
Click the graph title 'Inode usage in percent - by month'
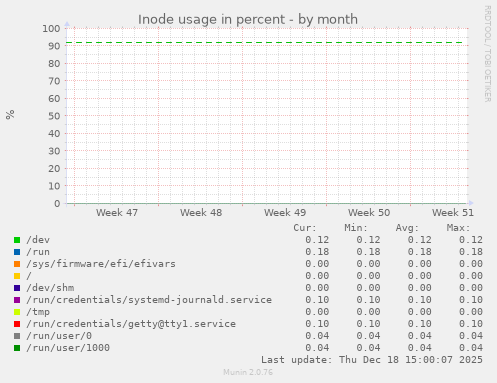tap(248, 19)
